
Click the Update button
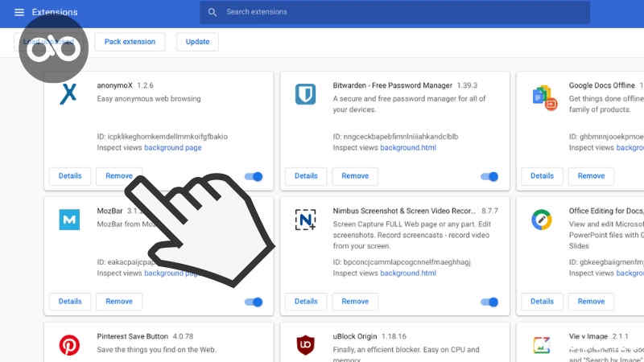click(x=197, y=42)
